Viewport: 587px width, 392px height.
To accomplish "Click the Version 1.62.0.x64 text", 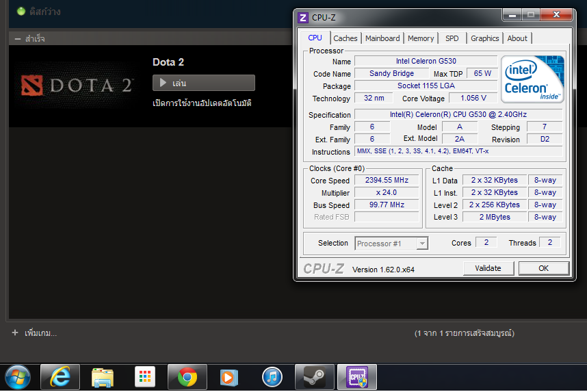I will pyautogui.click(x=383, y=270).
